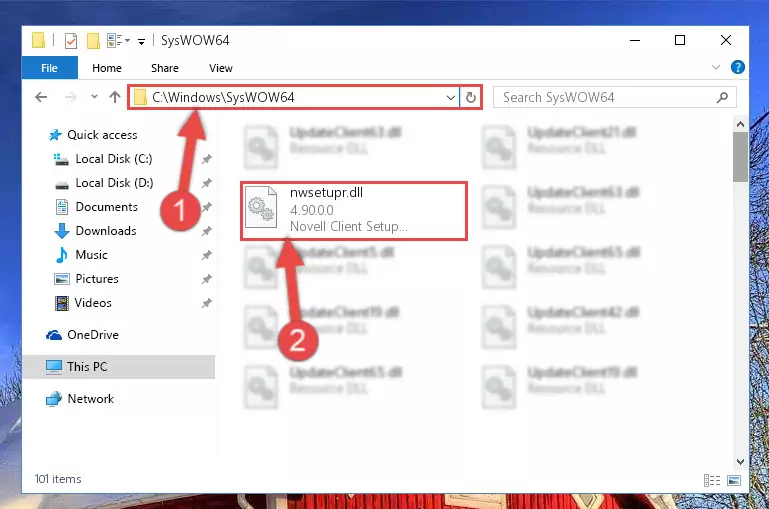This screenshot has height=509, width=769.
Task: Open Local Disk (D:) in sidebar
Action: point(114,183)
